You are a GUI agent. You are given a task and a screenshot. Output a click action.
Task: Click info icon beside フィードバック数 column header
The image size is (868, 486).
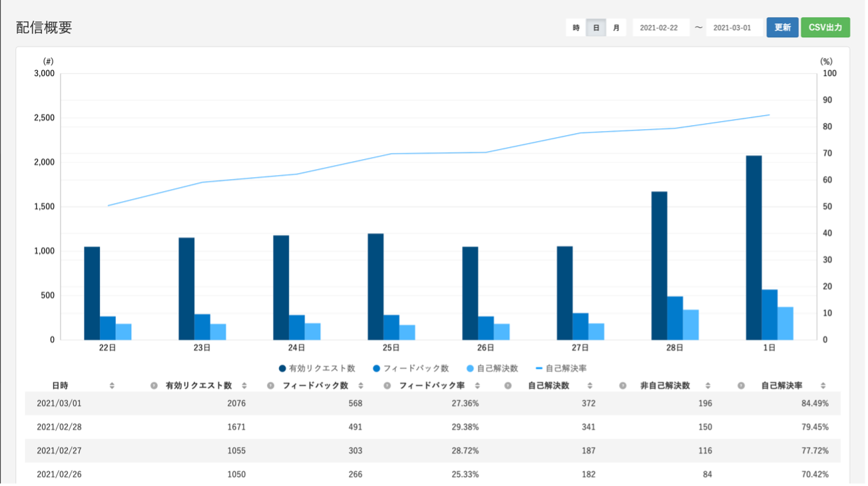(270, 385)
